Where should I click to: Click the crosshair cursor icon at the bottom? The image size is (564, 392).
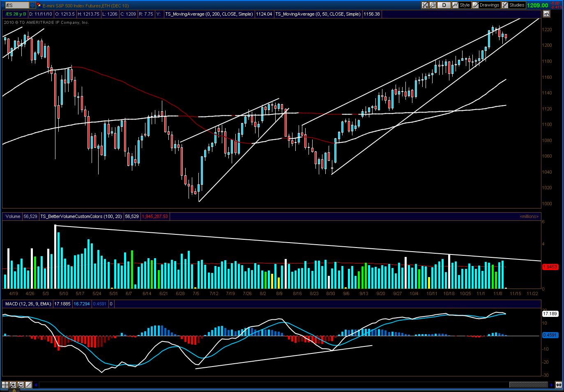pos(6,385)
